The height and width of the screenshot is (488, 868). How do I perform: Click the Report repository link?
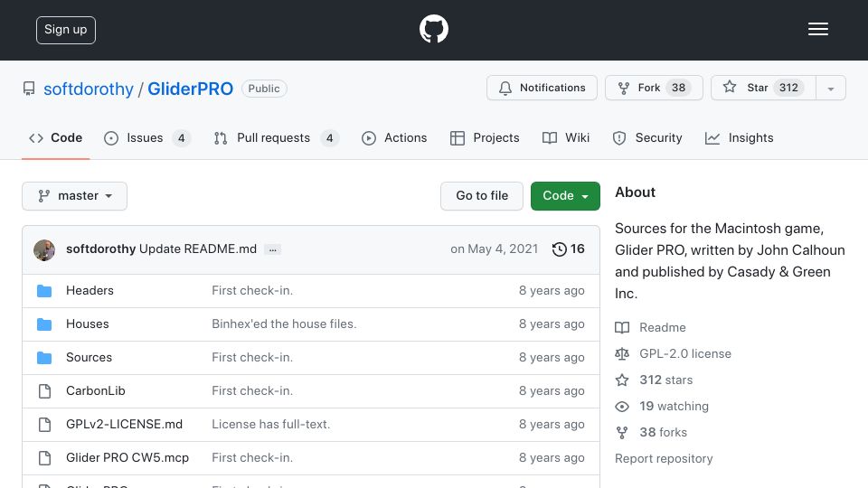pos(664,459)
